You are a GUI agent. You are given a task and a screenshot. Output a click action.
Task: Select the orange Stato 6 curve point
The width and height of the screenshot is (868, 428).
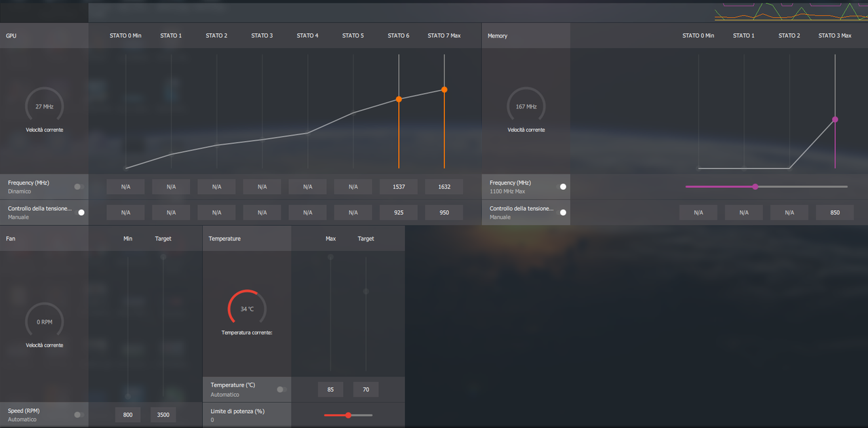pos(399,99)
